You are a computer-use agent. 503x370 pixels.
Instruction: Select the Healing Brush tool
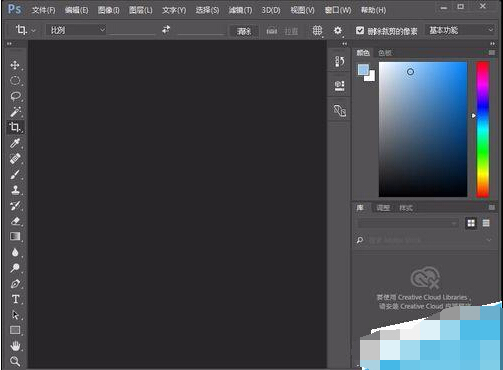click(15, 159)
